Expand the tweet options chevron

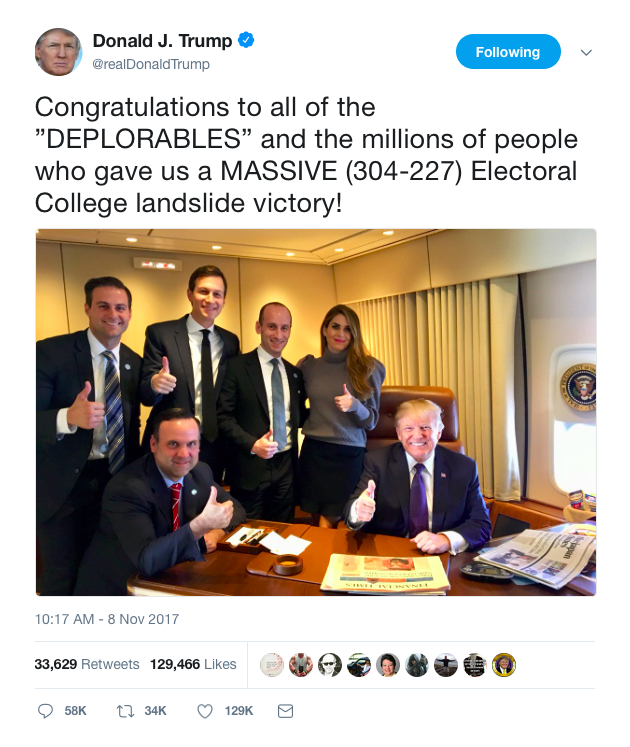coord(587,53)
